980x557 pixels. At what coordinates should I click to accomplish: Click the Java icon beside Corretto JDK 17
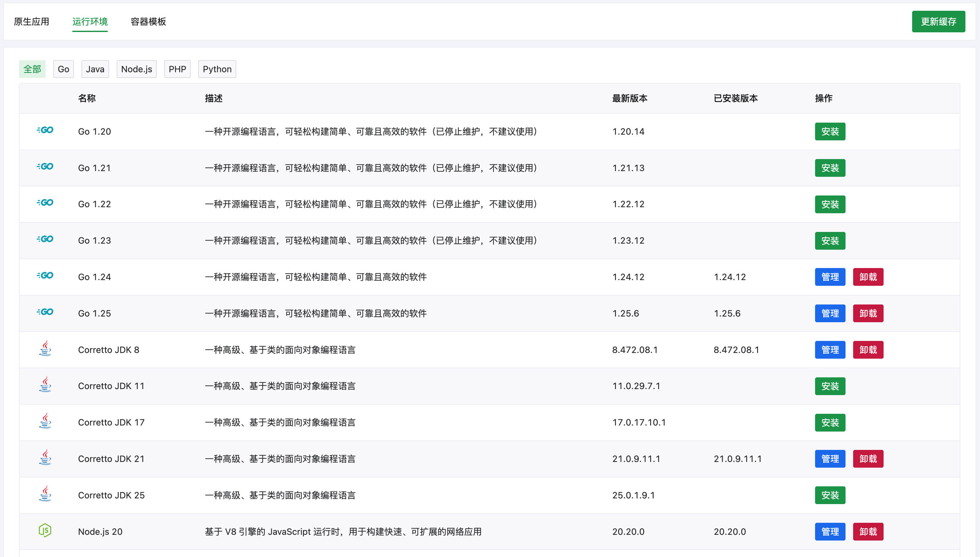(45, 422)
